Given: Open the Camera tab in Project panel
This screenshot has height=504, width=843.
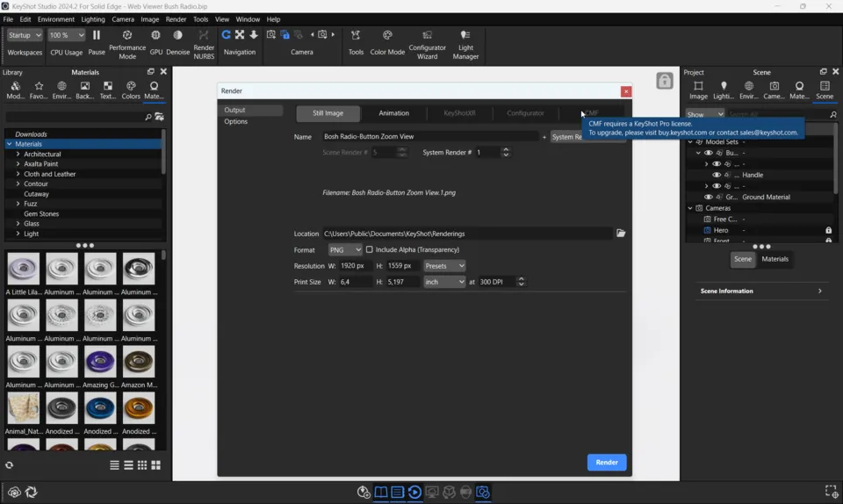Looking at the screenshot, I should click(x=775, y=90).
